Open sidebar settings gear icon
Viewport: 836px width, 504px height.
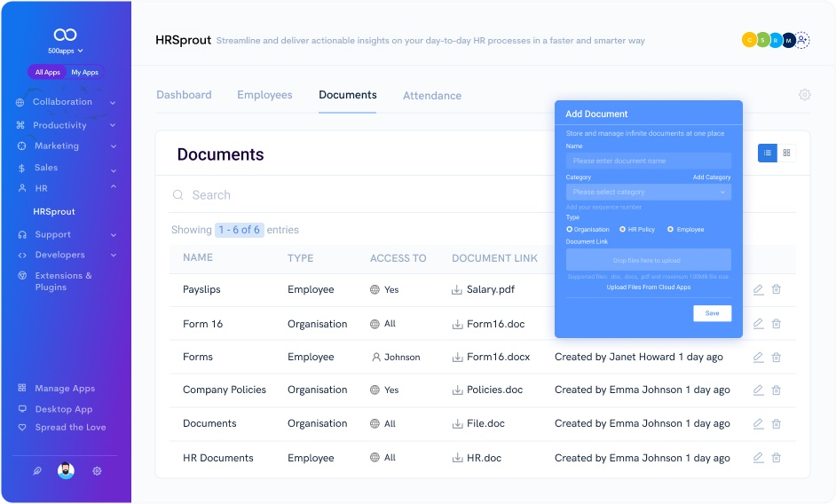tap(97, 471)
